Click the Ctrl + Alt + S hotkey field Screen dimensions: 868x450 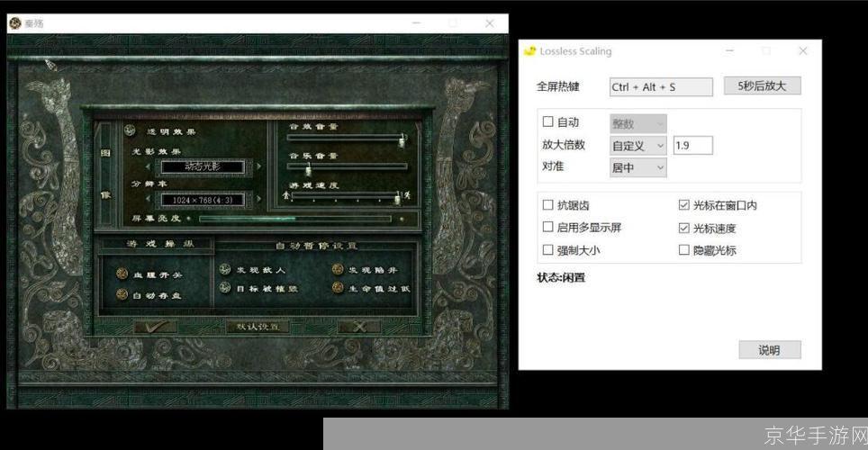661,87
